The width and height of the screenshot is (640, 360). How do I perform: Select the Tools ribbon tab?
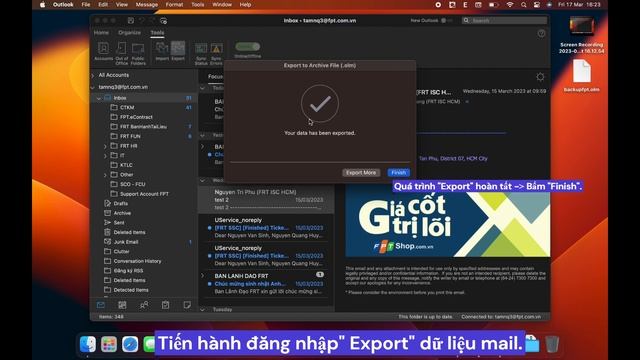(x=157, y=33)
